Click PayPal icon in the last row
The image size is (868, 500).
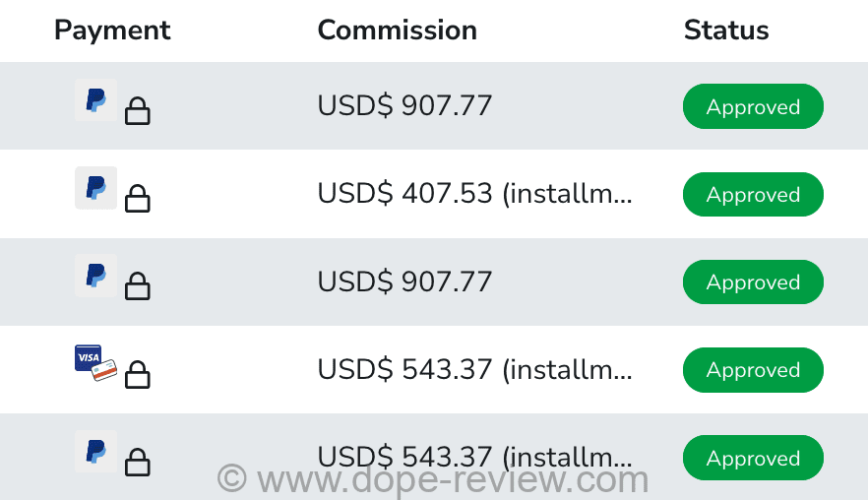point(95,451)
